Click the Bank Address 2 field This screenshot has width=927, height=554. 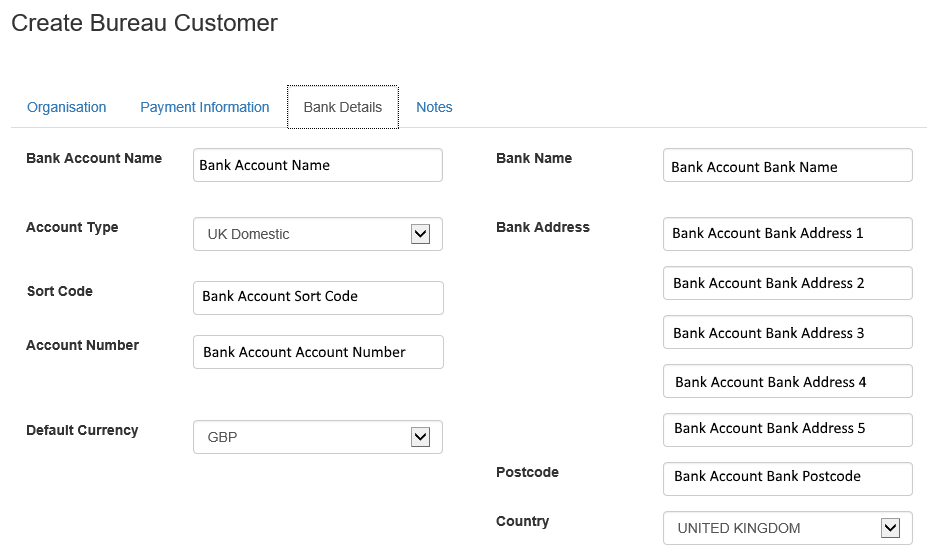point(788,283)
